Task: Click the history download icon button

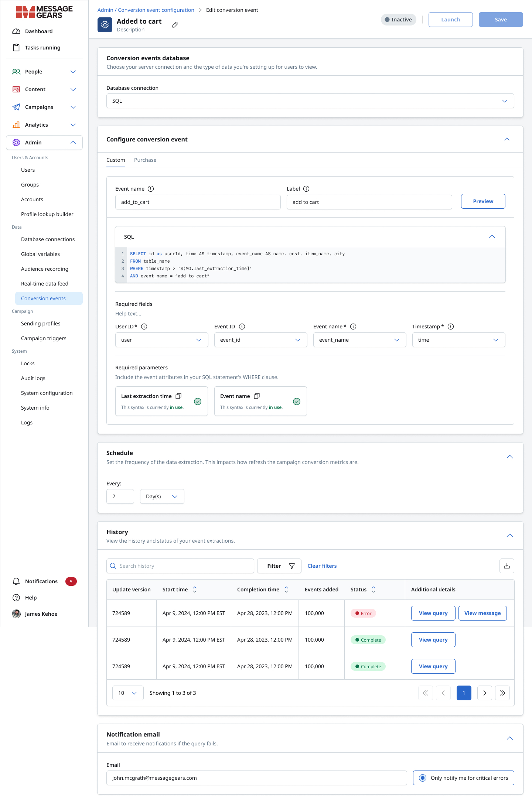Action: (507, 566)
